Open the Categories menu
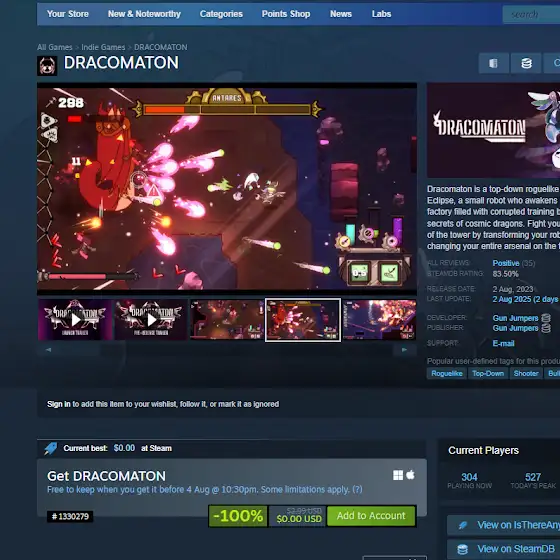 pos(221,14)
